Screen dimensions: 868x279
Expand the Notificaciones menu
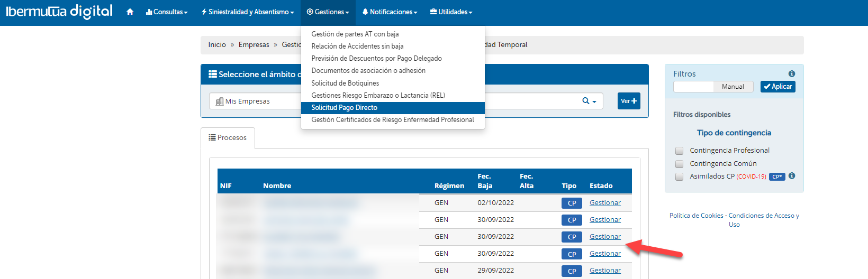click(390, 12)
